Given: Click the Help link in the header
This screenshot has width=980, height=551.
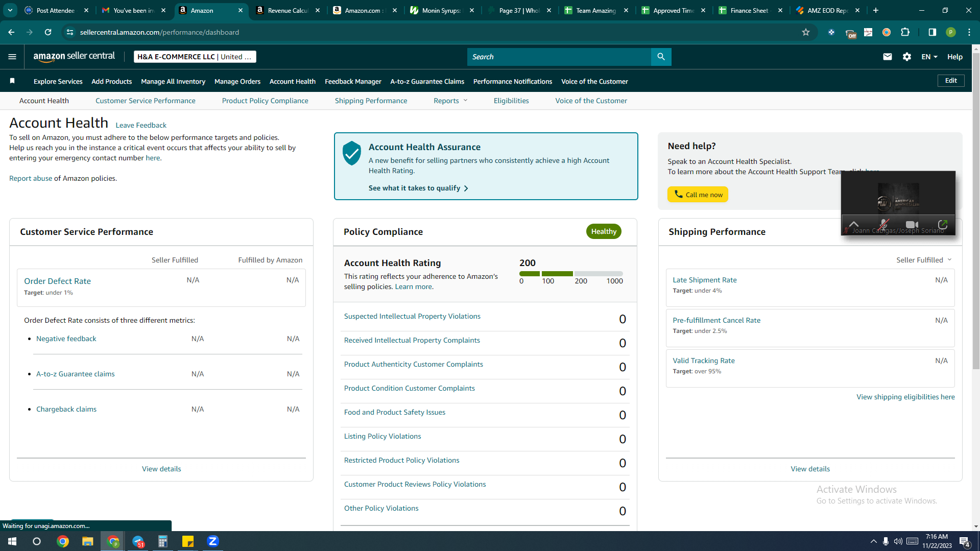Looking at the screenshot, I should (954, 57).
